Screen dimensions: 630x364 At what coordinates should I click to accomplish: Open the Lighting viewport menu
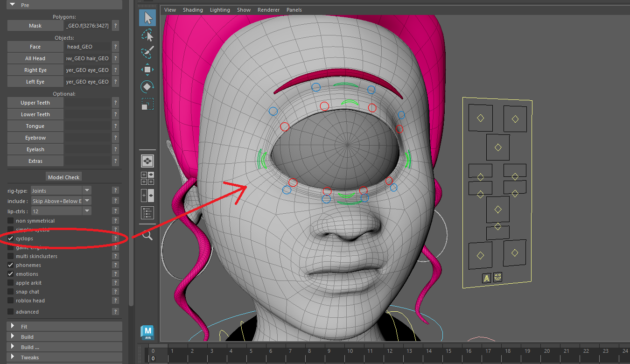tap(220, 10)
